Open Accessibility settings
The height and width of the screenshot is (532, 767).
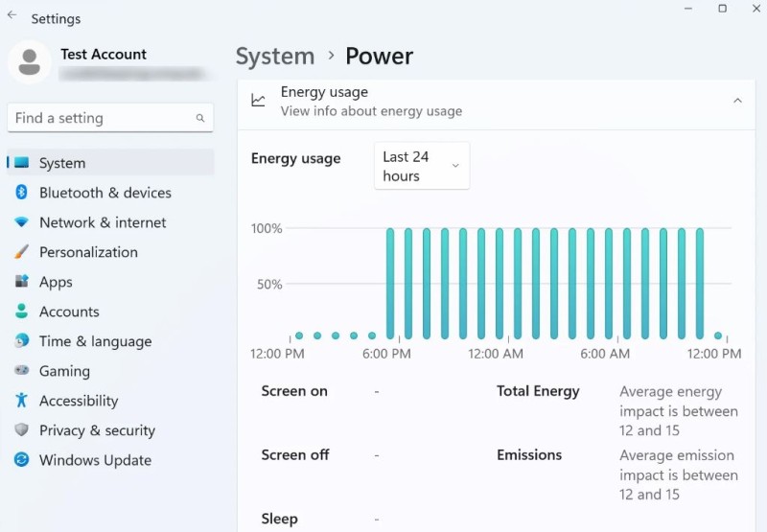pyautogui.click(x=110, y=401)
